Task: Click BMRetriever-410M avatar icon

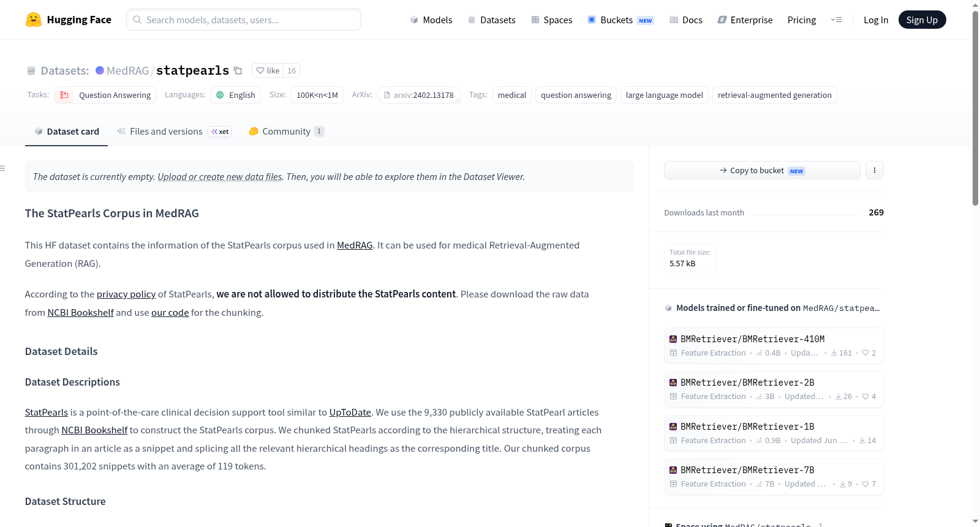Action: 673,339
